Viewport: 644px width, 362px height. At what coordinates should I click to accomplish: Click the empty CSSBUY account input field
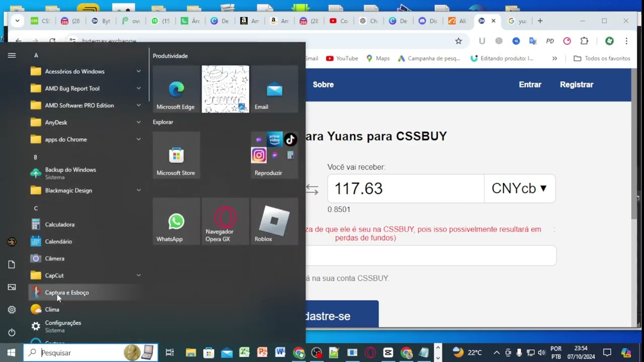point(431,255)
